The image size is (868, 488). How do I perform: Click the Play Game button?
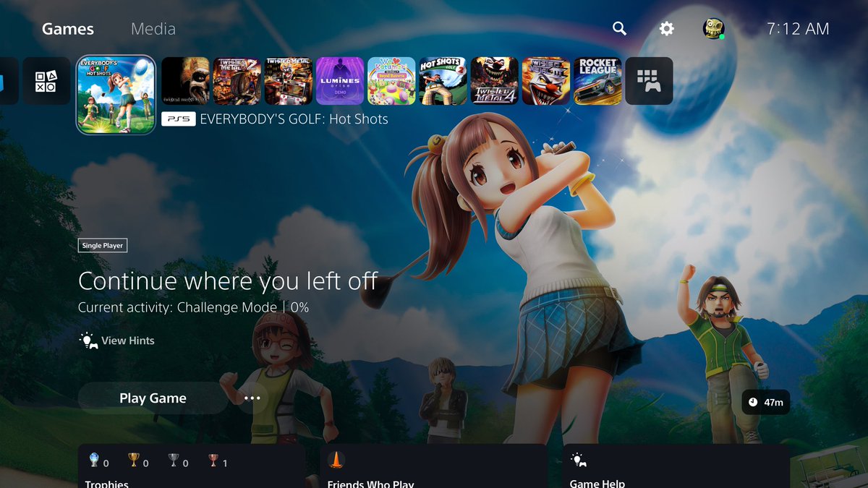tap(153, 398)
